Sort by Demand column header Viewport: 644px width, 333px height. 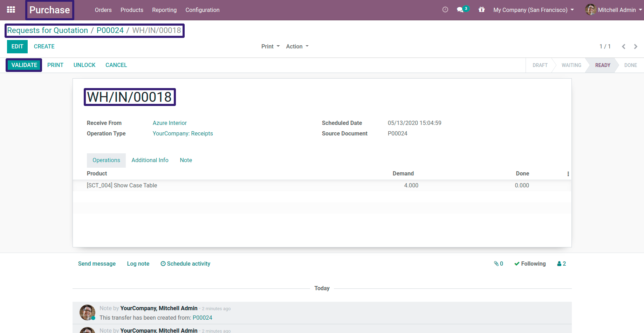pos(403,173)
